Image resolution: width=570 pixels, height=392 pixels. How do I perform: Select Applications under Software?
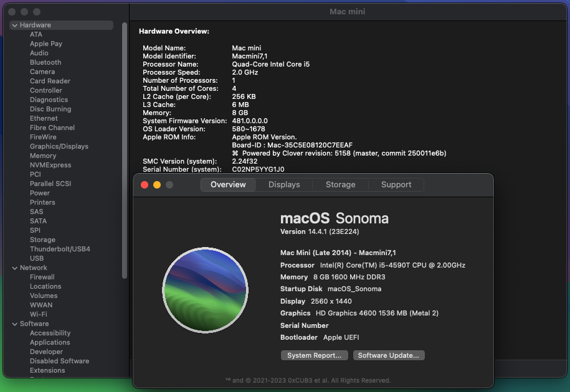point(50,342)
